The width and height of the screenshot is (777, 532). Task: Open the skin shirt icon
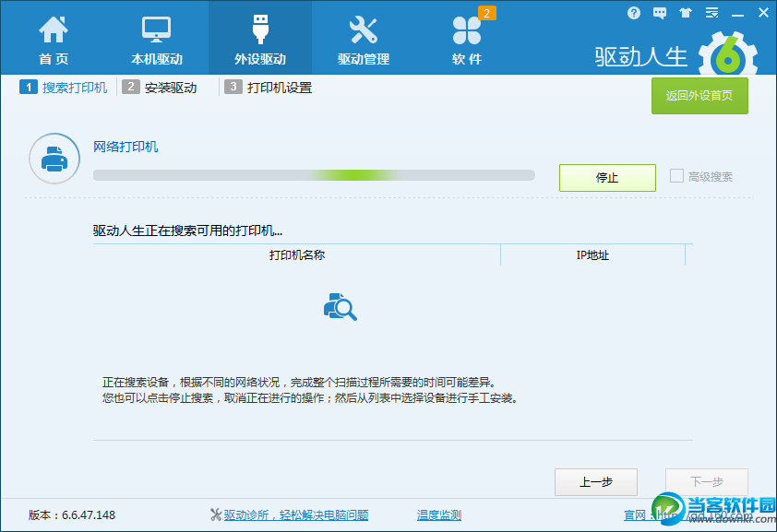click(x=686, y=13)
